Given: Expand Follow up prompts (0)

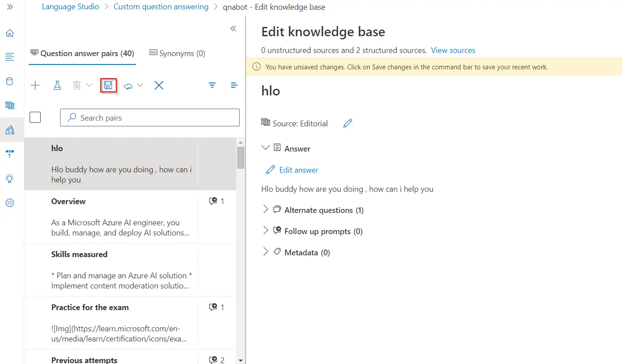Looking at the screenshot, I should click(x=266, y=231).
